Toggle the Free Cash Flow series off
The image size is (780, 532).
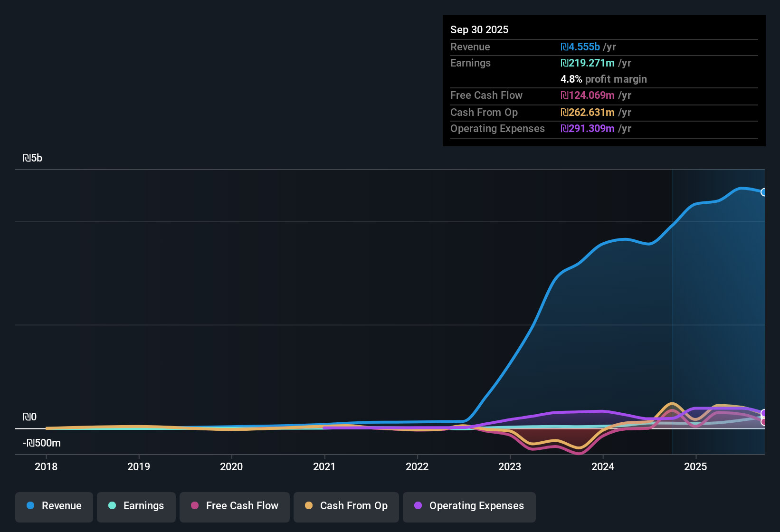234,506
